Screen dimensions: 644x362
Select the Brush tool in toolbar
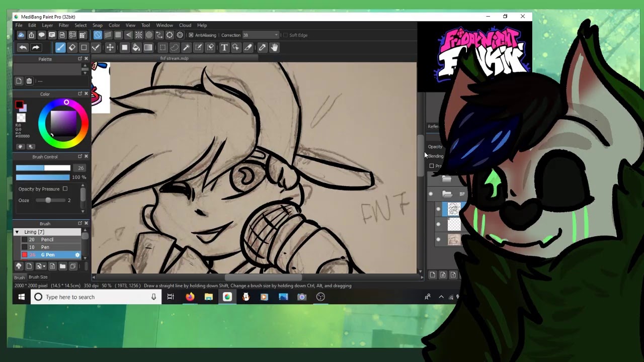coord(60,47)
